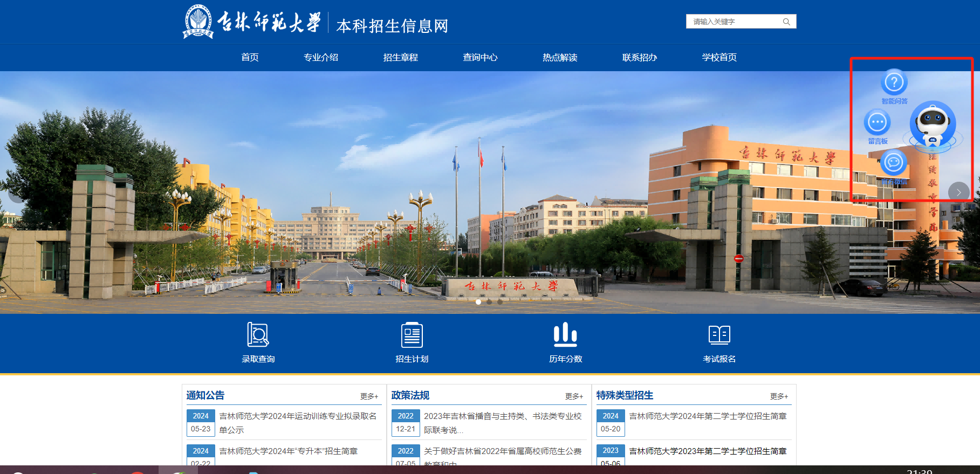Go to 招生章程 in navigation bar
Image resolution: width=980 pixels, height=474 pixels.
(x=400, y=57)
